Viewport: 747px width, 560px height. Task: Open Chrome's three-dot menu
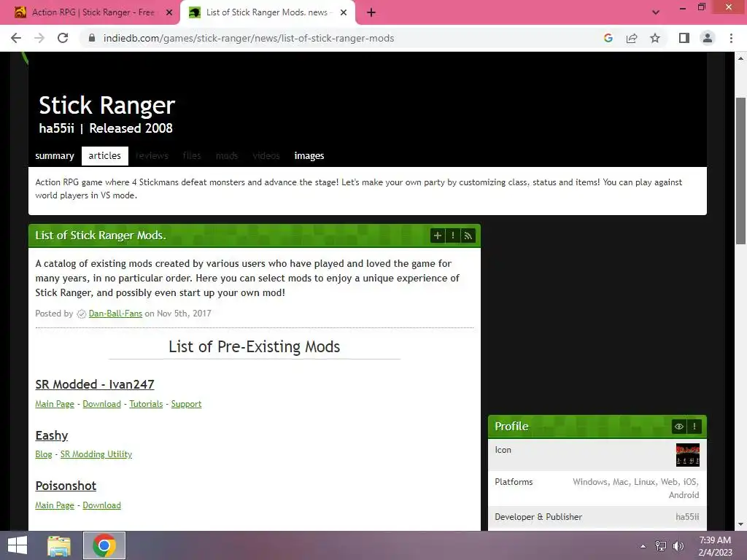tap(731, 38)
